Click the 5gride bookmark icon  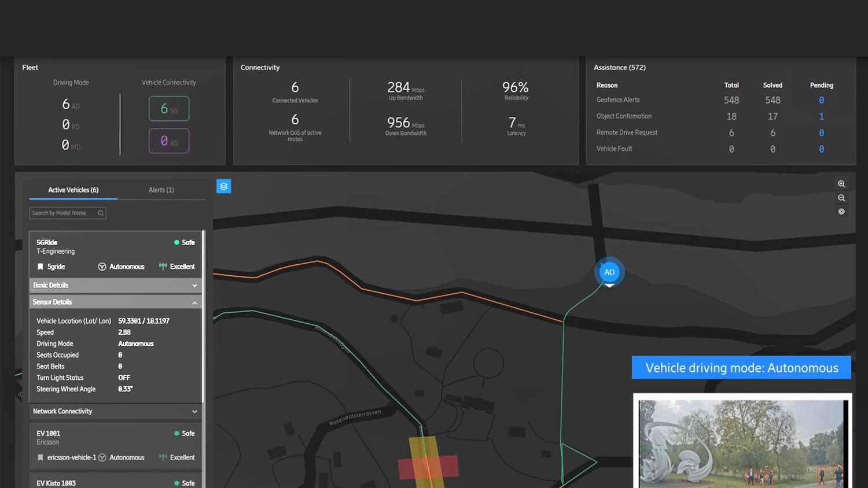[x=41, y=267]
